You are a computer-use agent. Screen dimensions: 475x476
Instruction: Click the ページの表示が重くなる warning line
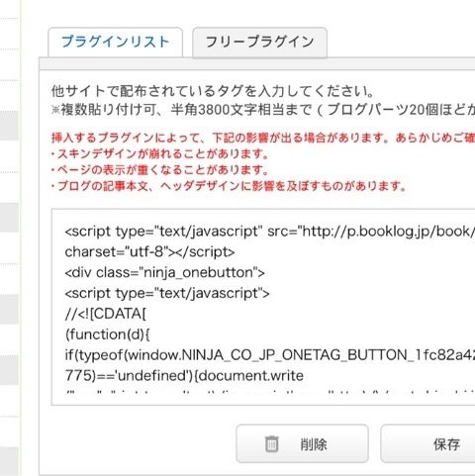tap(160, 170)
